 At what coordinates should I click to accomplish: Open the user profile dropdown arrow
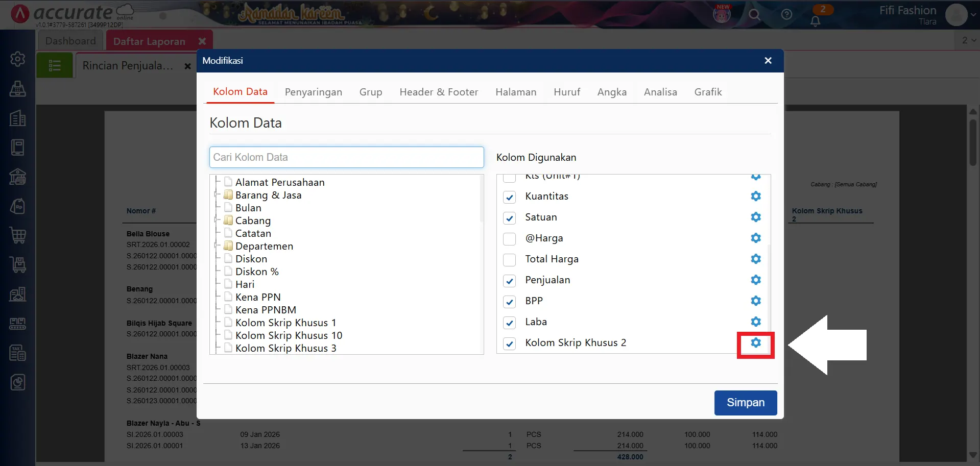pyautogui.click(x=973, y=15)
